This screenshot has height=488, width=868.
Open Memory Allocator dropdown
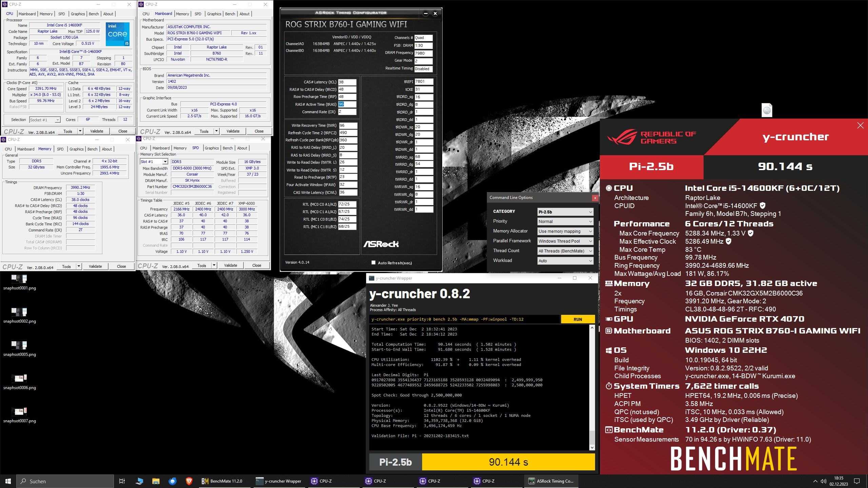point(565,231)
